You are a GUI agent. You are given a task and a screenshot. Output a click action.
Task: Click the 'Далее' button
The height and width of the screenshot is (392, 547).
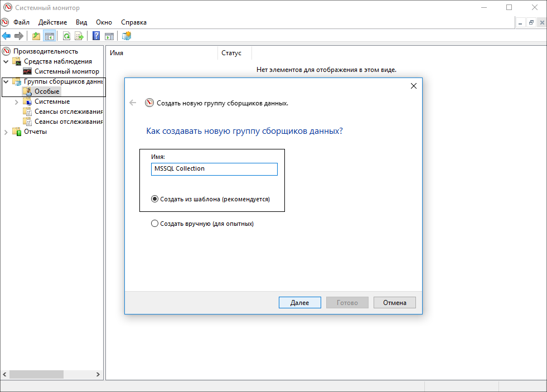[x=299, y=303]
